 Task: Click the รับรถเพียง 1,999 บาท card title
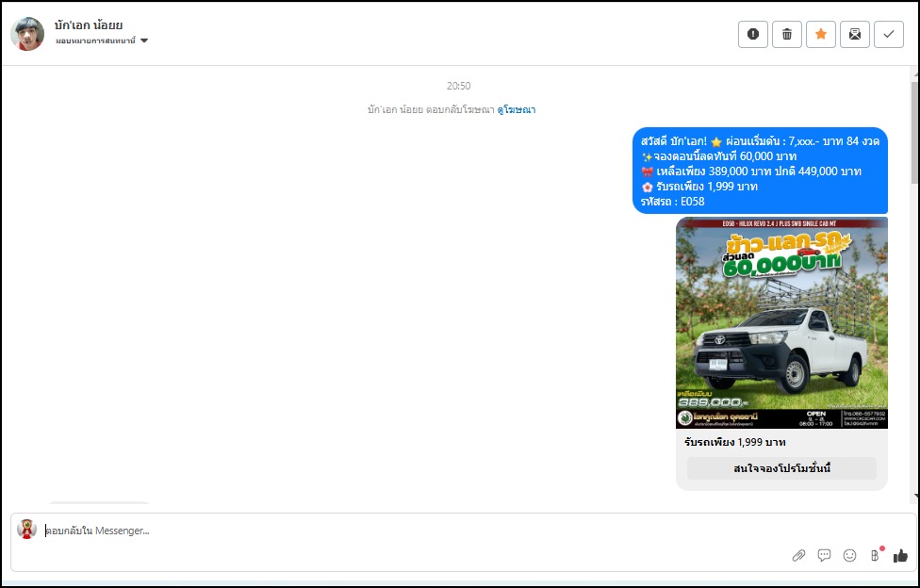(x=735, y=443)
